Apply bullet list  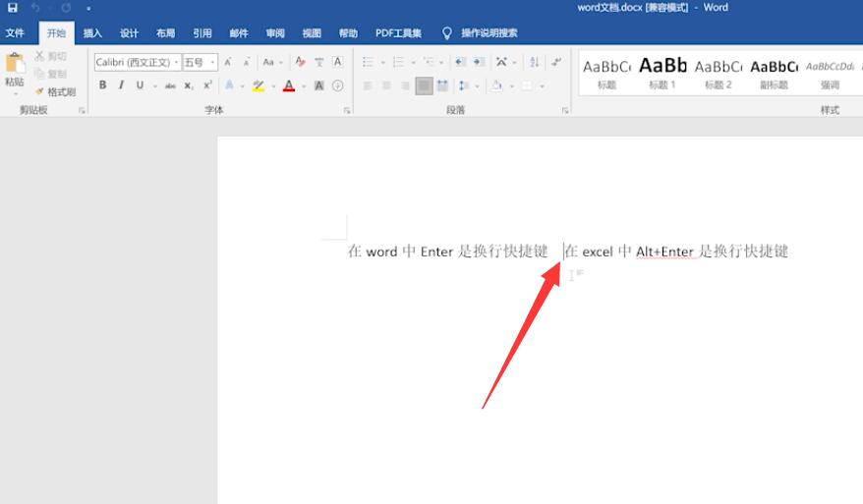tap(368, 62)
